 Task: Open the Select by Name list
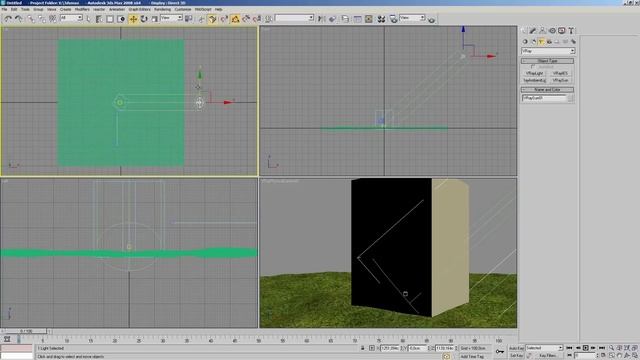tap(99, 19)
